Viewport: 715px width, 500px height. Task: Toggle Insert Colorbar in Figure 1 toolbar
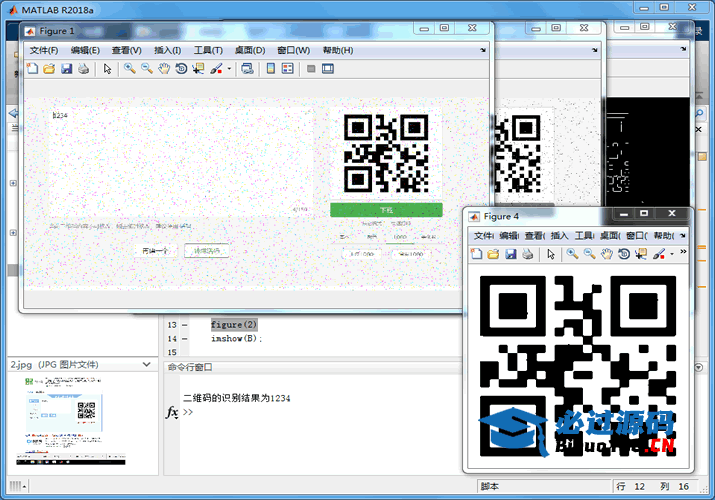pyautogui.click(x=270, y=69)
